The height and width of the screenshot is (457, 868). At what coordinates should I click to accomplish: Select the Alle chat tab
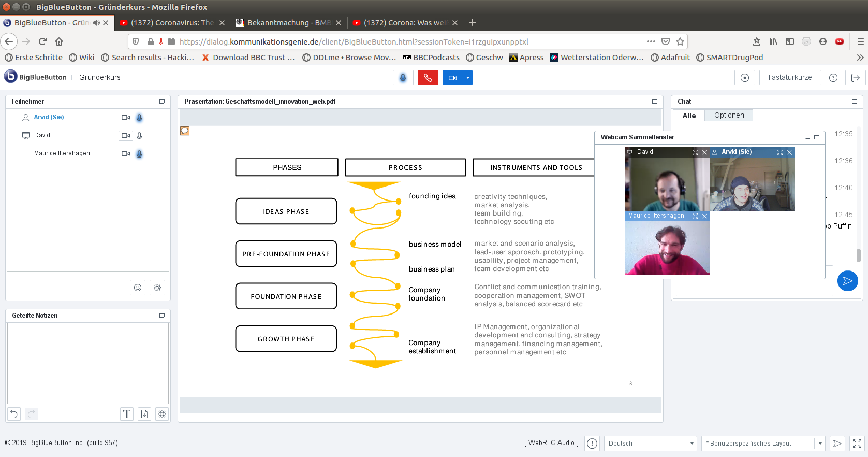coord(689,116)
